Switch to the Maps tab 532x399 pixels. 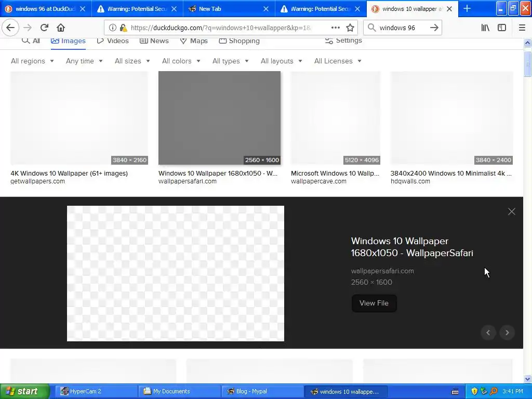194,41
